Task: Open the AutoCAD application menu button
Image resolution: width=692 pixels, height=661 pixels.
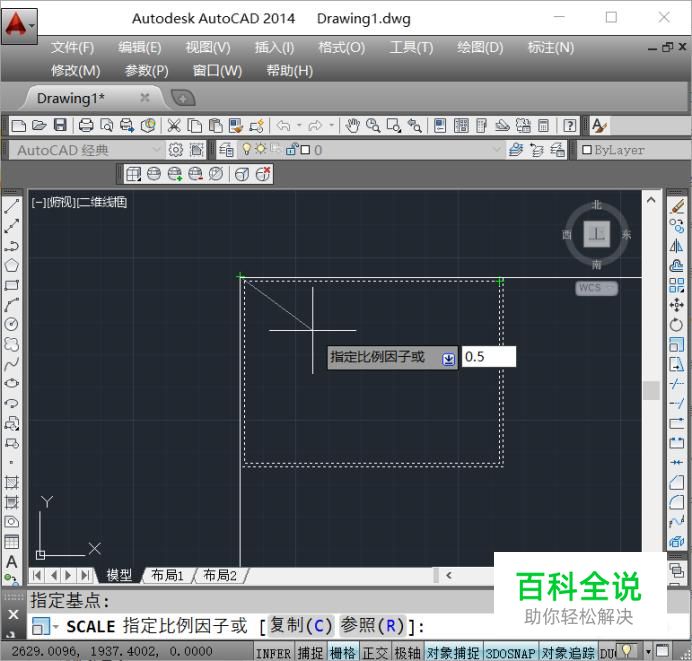Action: [19, 26]
